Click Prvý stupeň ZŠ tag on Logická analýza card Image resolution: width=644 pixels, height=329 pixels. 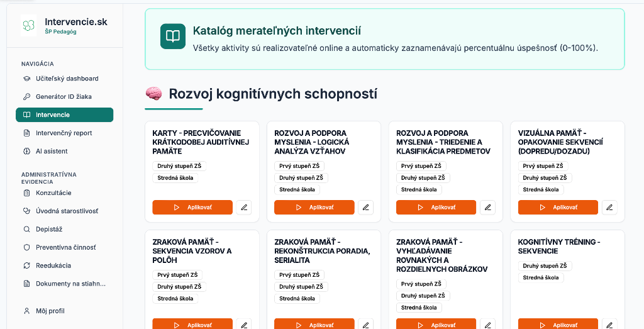pos(299,166)
